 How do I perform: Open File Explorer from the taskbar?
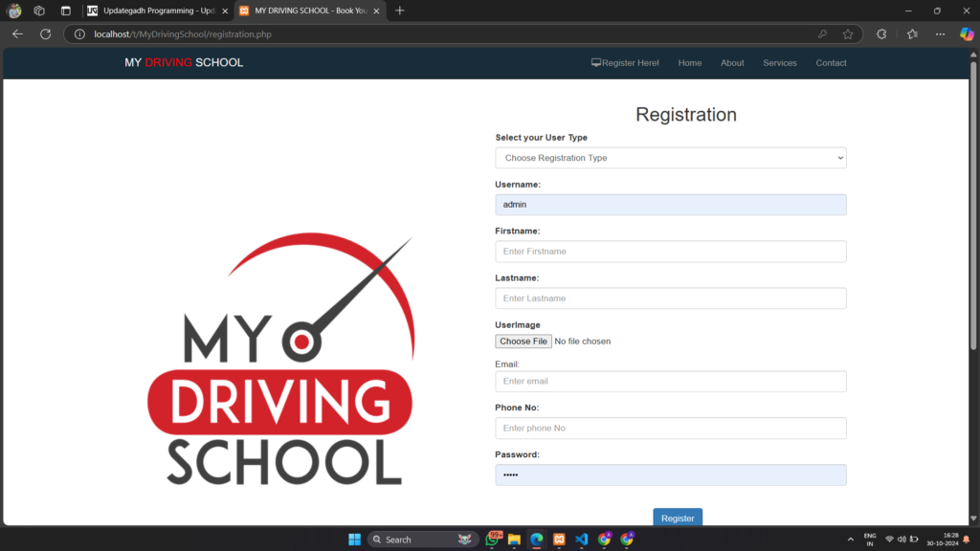pos(514,540)
